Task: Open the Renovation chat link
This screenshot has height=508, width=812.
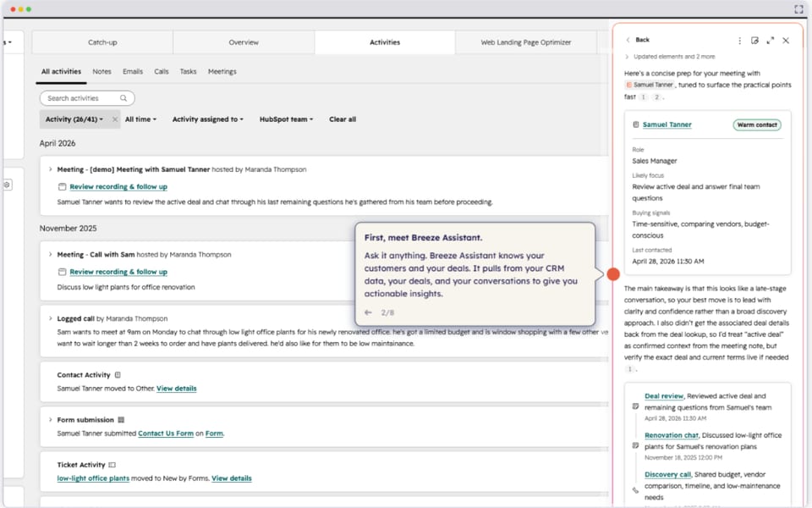Action: [672, 435]
